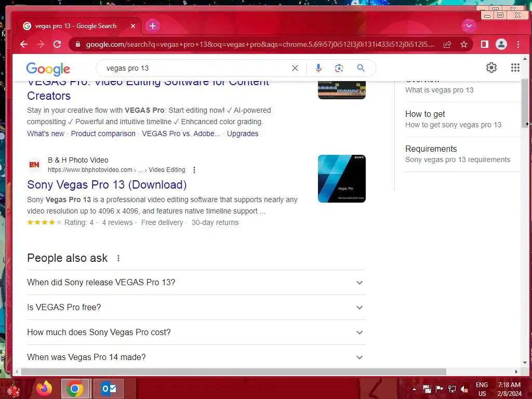This screenshot has height=399, width=532.
Task: Open the Product comparison sitelink
Action: [x=103, y=134]
